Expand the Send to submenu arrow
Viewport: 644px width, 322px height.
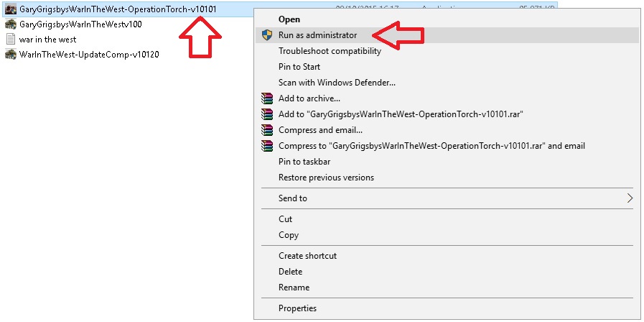[x=630, y=198]
